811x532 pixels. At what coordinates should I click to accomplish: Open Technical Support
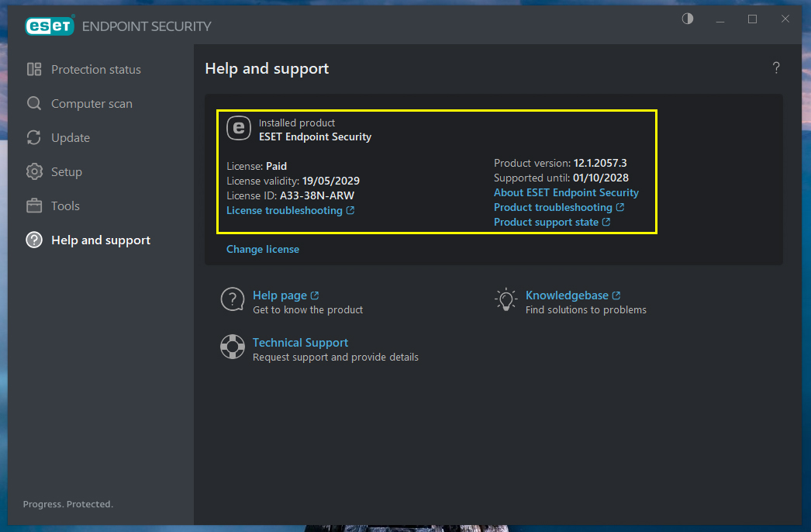tap(301, 343)
